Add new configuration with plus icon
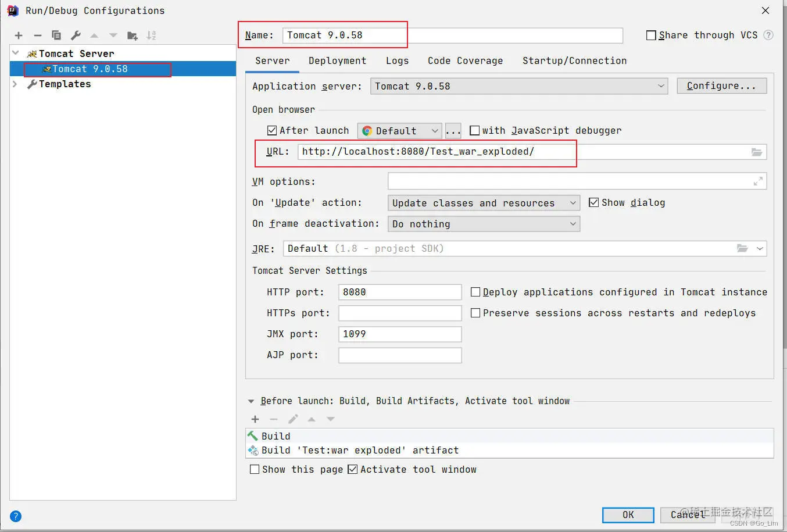Viewport: 787px width, 532px height. [x=19, y=35]
